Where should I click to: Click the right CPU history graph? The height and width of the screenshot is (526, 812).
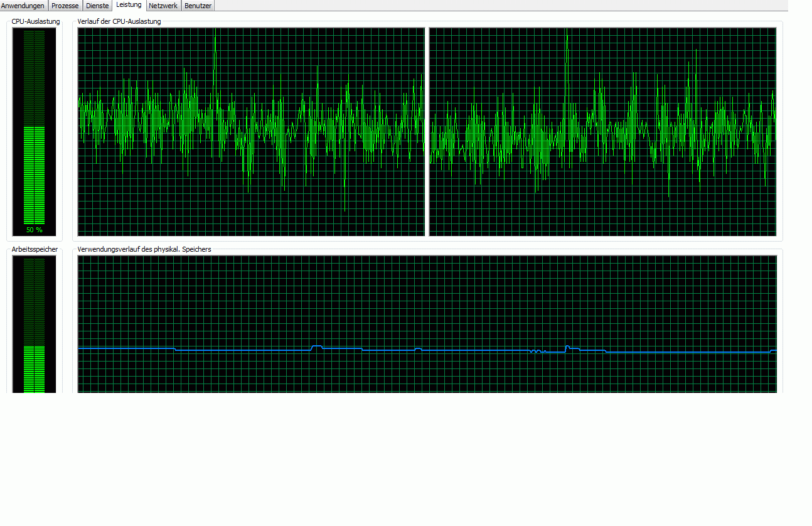click(602, 132)
